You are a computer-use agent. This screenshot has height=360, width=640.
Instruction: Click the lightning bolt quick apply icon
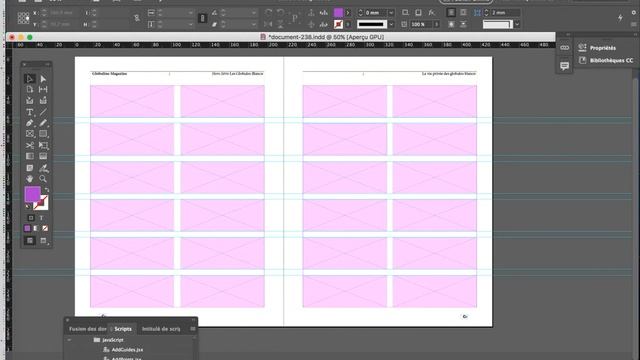tap(620, 18)
